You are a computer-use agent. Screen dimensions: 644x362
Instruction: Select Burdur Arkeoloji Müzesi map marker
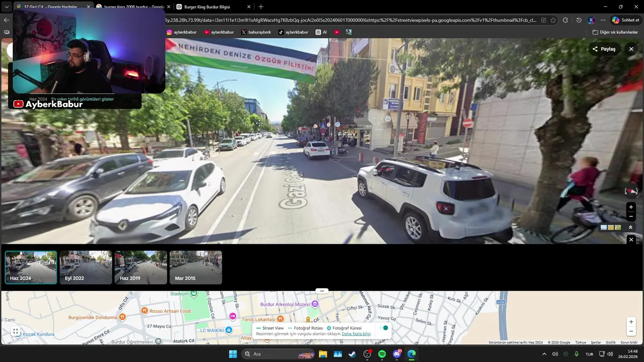tap(315, 304)
